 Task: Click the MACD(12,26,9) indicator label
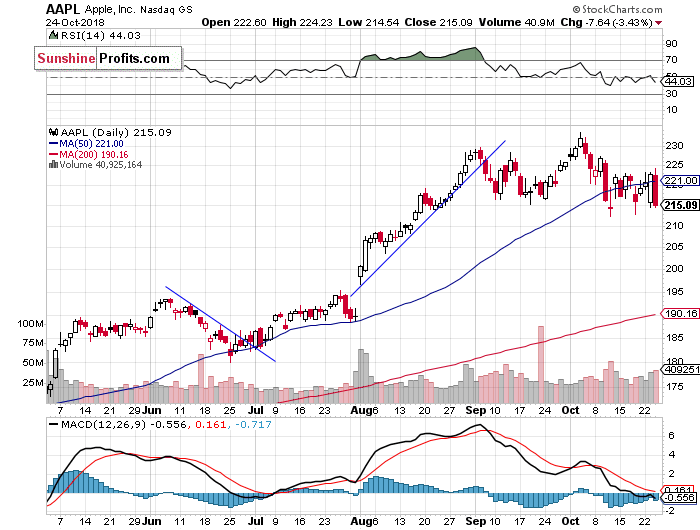[104, 425]
